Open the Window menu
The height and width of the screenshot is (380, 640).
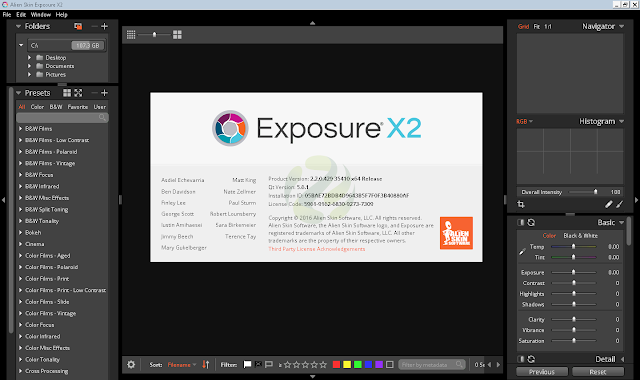tap(41, 15)
